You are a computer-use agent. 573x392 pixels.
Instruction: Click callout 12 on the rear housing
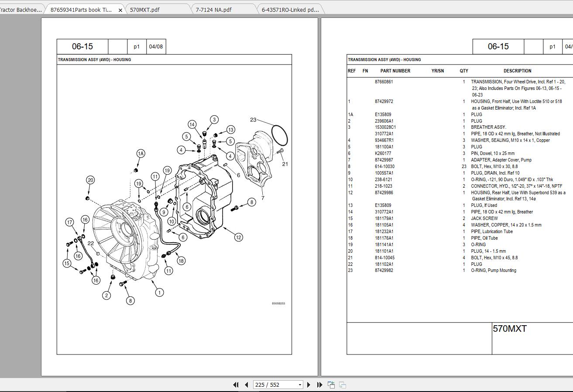coord(238,237)
